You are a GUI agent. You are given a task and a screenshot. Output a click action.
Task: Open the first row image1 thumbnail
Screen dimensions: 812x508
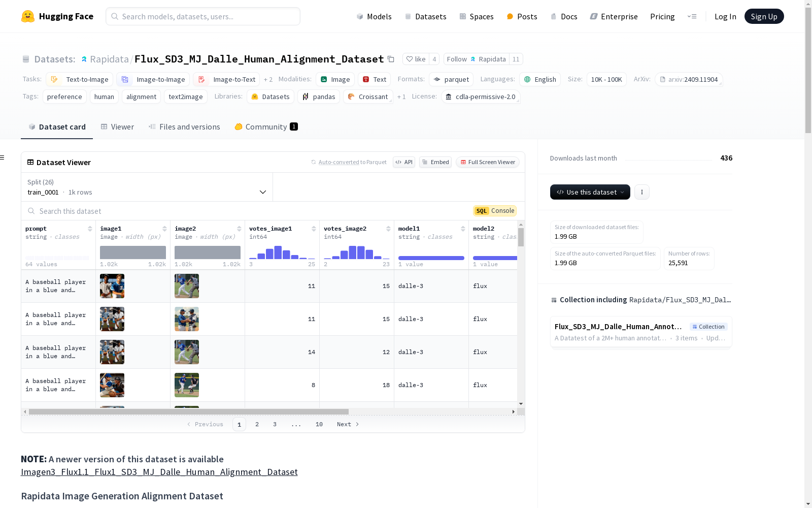(112, 286)
